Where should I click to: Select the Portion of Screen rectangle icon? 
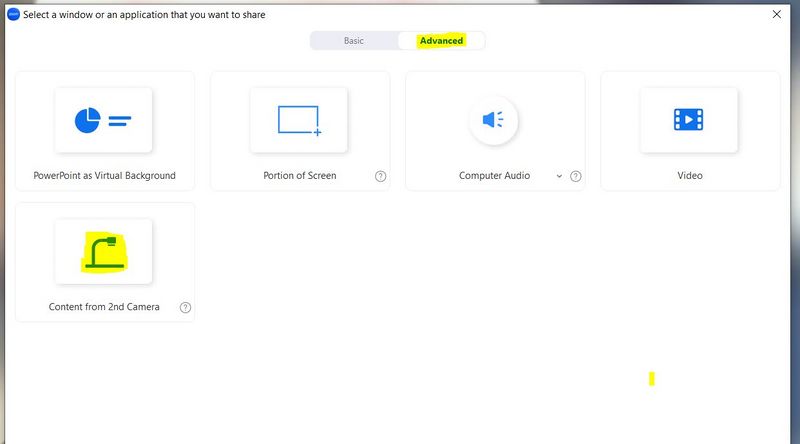(298, 121)
